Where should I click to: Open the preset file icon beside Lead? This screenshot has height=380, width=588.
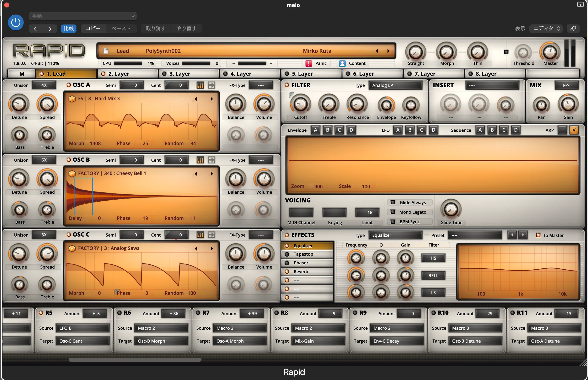coord(106,51)
